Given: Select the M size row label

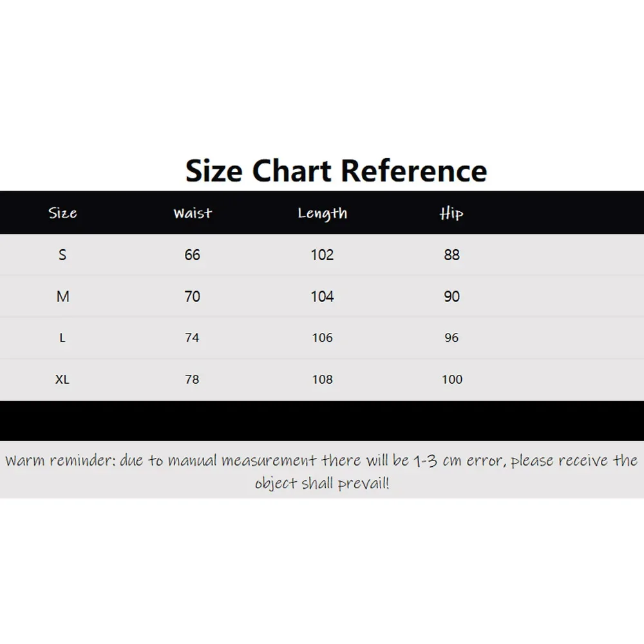Looking at the screenshot, I should tap(62, 296).
